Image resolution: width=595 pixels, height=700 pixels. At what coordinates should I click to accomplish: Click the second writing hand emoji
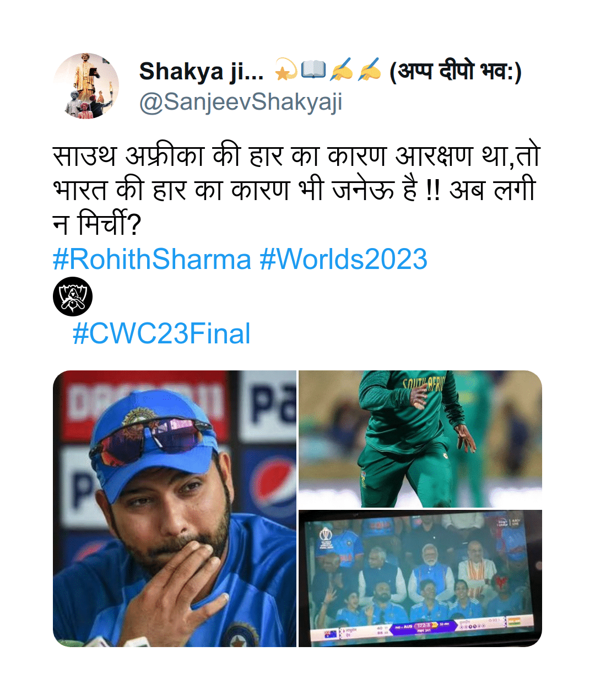click(x=369, y=71)
